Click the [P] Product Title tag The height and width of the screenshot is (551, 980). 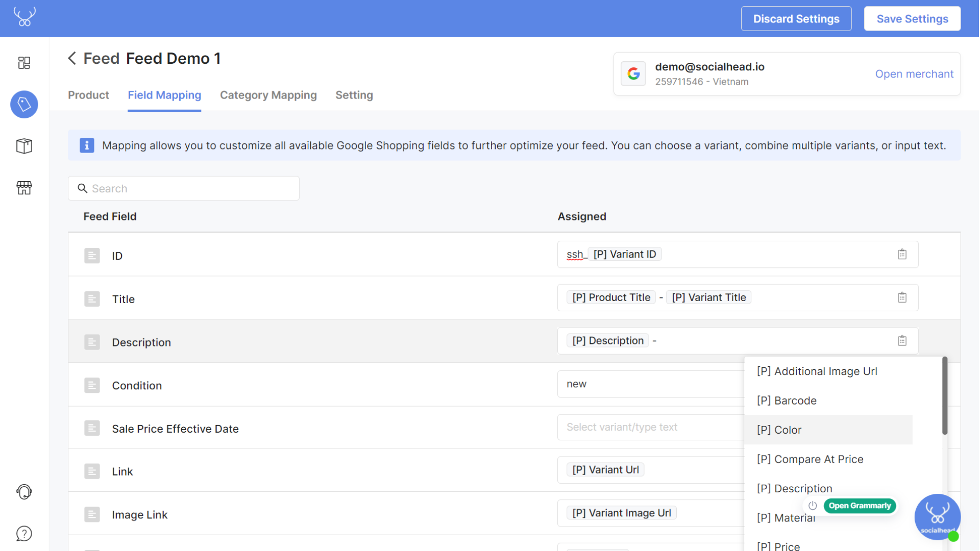pos(611,297)
